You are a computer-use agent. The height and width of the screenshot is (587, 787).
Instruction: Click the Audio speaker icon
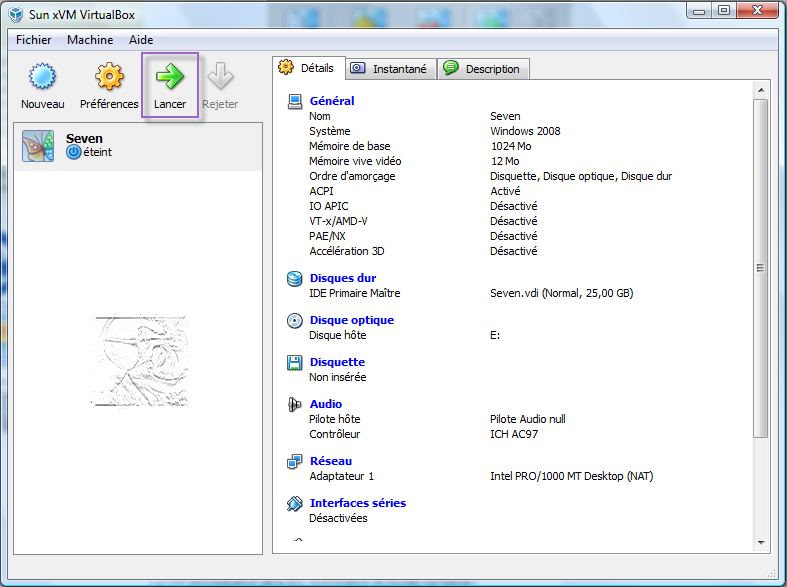pos(294,405)
